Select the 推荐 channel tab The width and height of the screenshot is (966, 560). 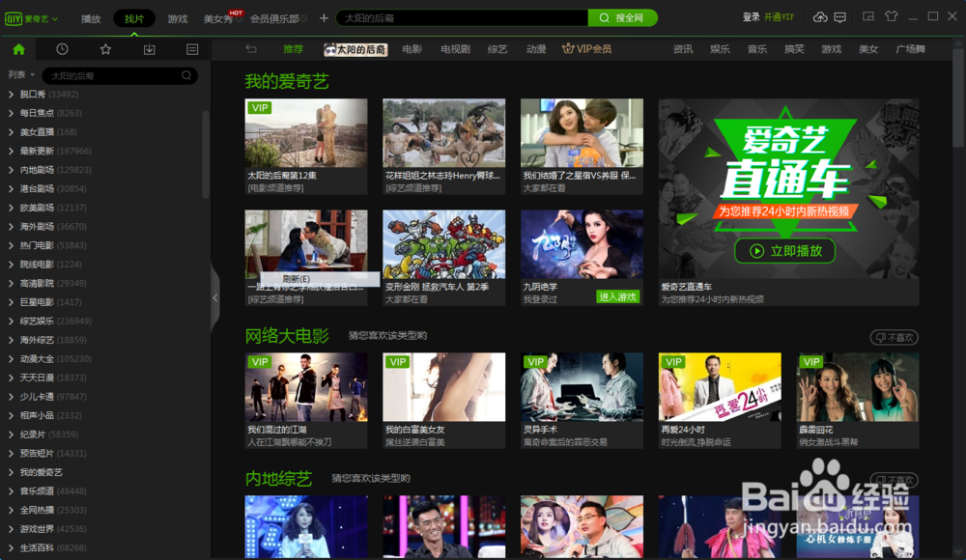tap(294, 48)
